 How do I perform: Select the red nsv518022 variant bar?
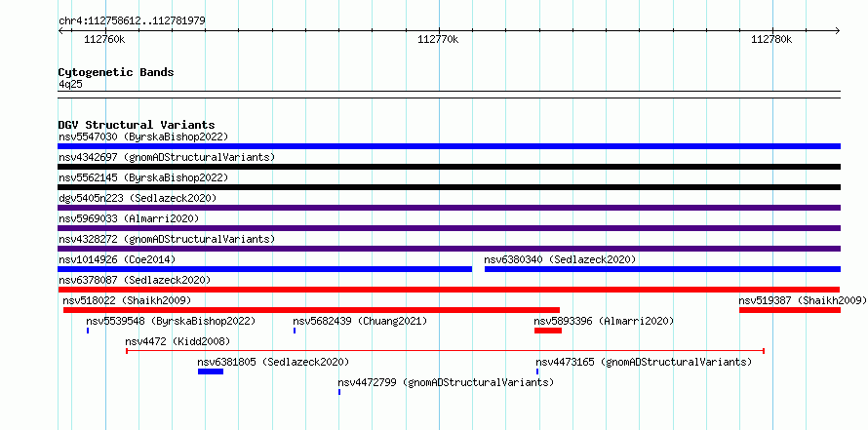312,310
